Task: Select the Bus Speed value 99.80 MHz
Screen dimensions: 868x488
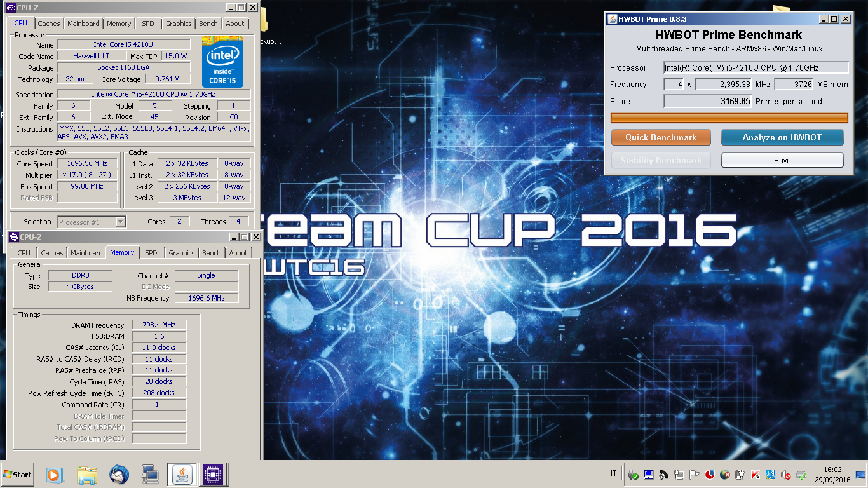Action: pos(87,186)
